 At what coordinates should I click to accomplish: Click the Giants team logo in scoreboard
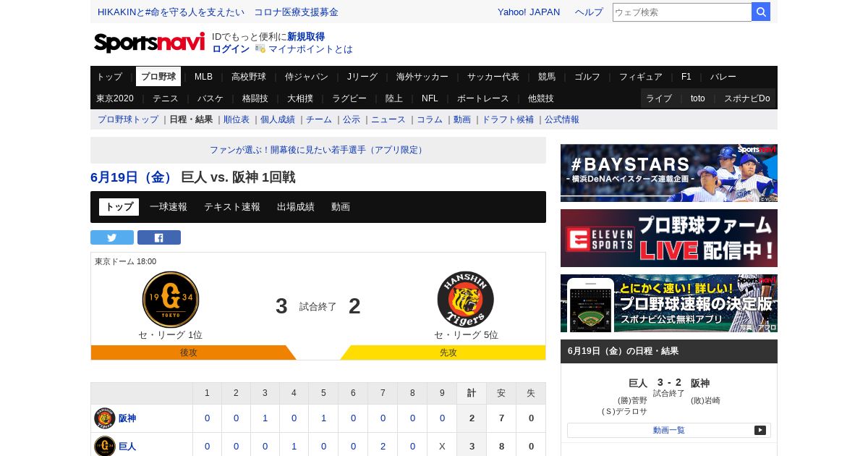(x=171, y=300)
